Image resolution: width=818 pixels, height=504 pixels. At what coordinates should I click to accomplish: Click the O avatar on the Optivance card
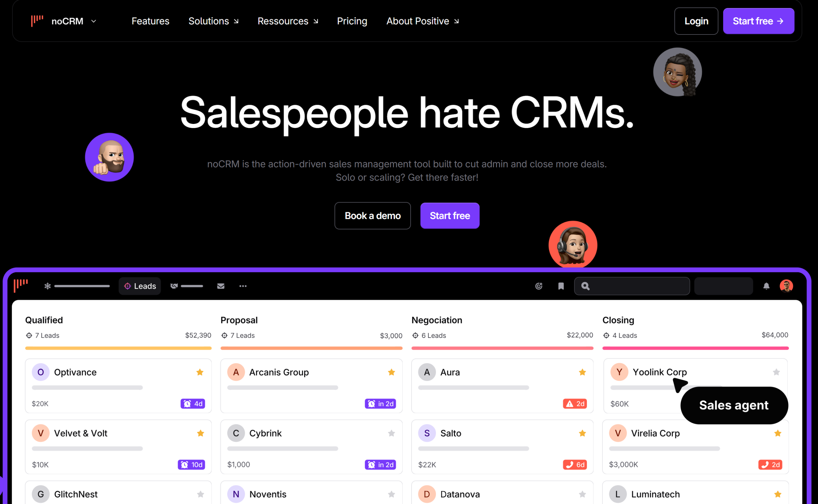pos(41,372)
